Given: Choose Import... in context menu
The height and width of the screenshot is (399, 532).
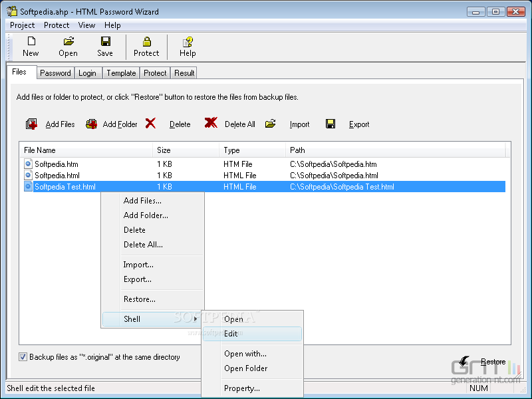Looking at the screenshot, I should click(153, 264).
